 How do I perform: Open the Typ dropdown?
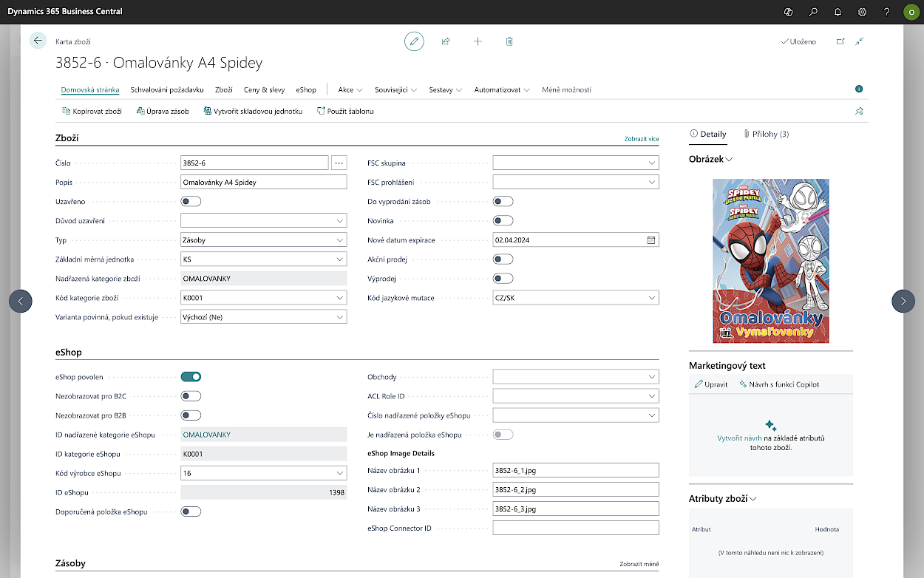point(263,240)
